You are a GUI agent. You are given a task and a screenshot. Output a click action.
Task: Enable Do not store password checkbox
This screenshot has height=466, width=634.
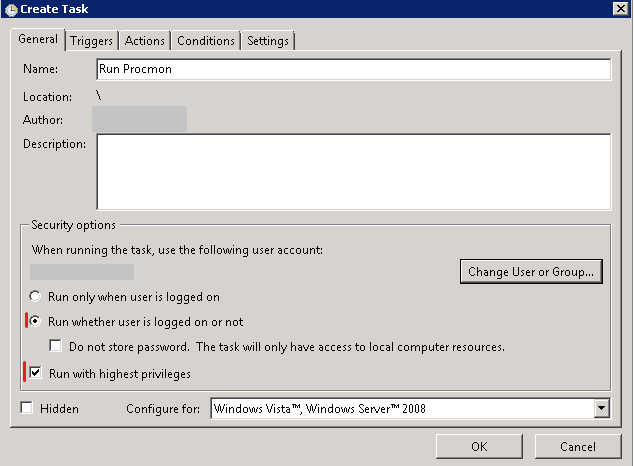click(57, 347)
